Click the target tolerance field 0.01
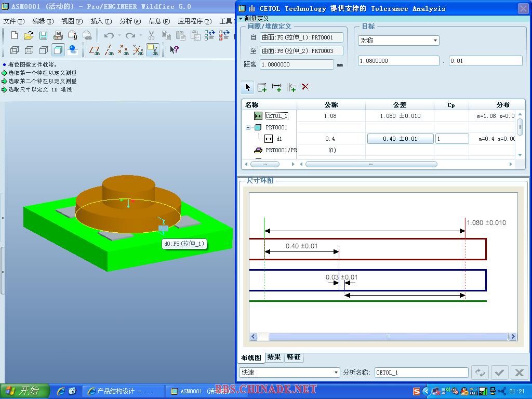Screen dimensions: 532x399 (486, 61)
